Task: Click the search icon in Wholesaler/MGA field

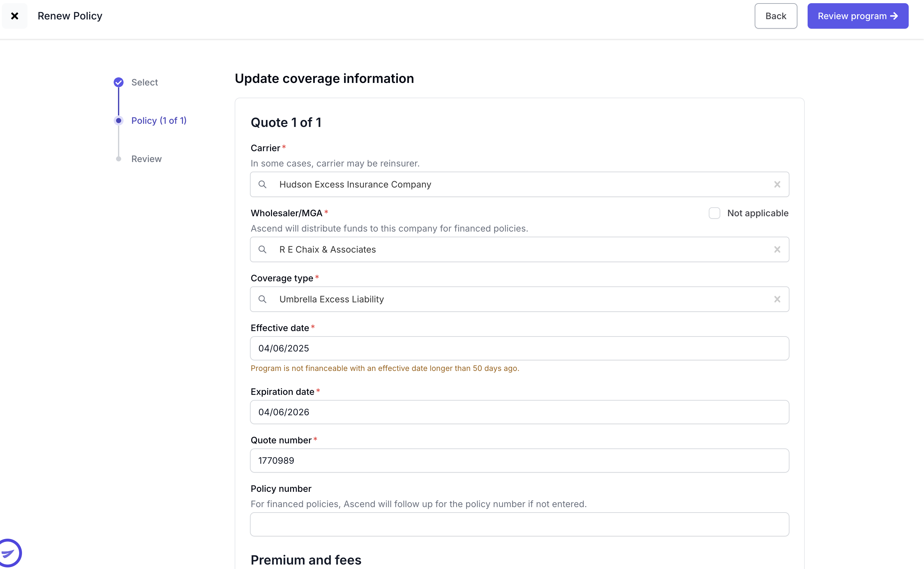Action: 263,249
